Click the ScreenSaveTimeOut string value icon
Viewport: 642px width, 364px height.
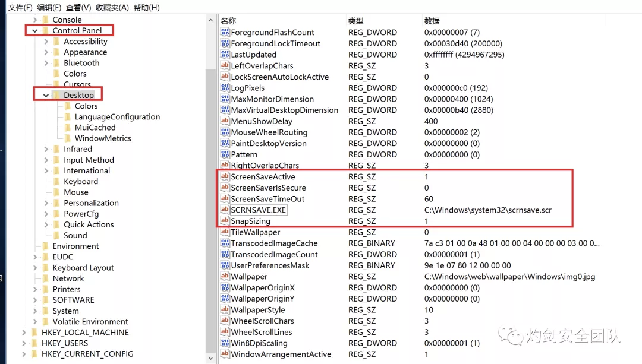pos(225,198)
